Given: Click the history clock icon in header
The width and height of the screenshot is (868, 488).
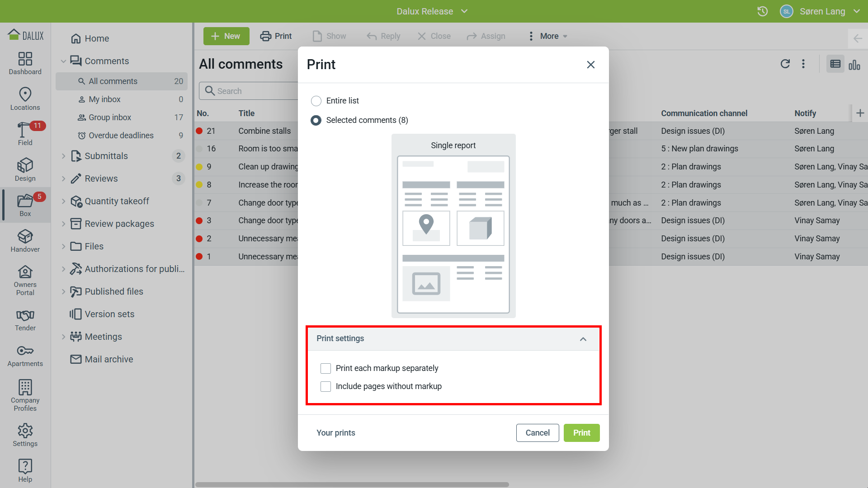Looking at the screenshot, I should (763, 11).
